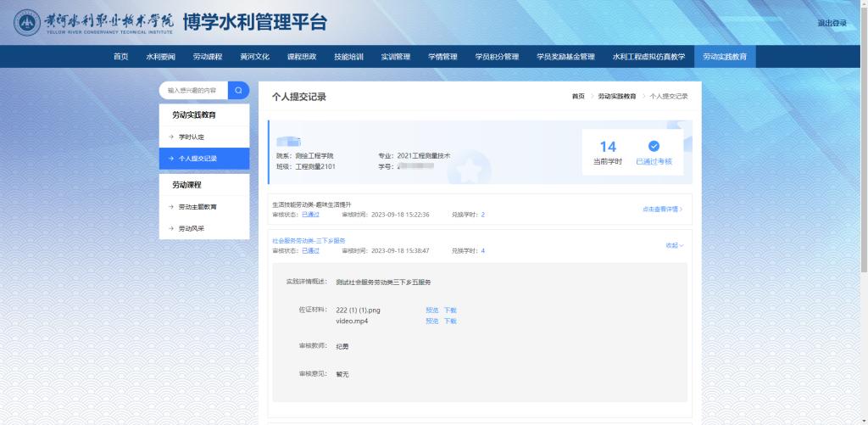
Task: Click the 劳动实践教育 breadcrumb link
Action: [x=617, y=97]
